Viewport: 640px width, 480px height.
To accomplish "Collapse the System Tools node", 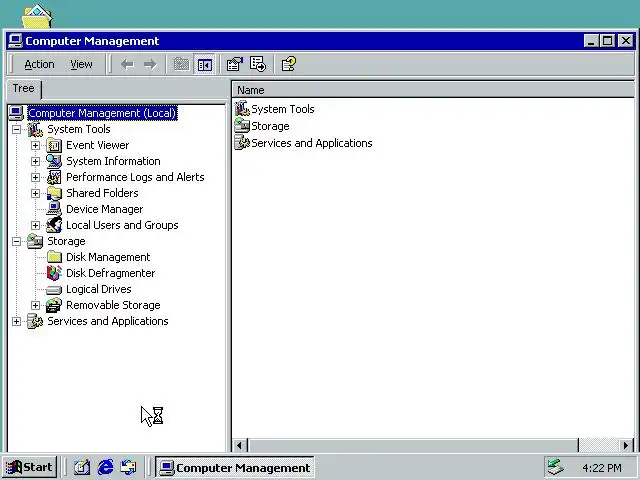I will coord(16,129).
